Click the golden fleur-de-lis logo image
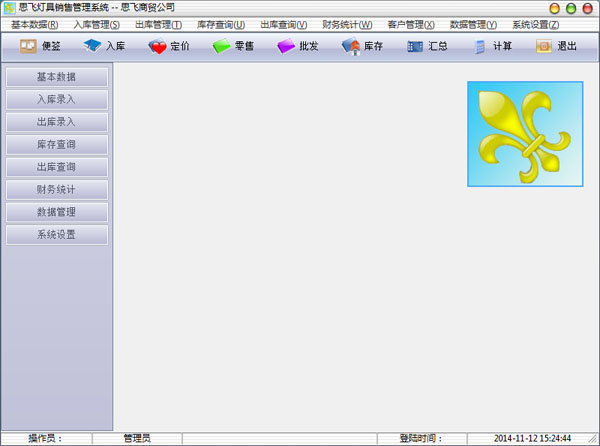The height and width of the screenshot is (446, 600). [525, 134]
